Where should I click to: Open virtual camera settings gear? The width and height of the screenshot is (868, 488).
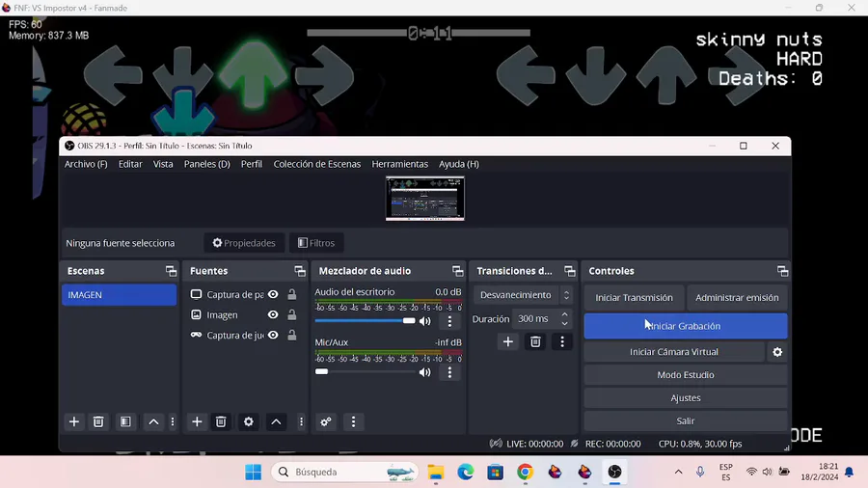point(777,352)
